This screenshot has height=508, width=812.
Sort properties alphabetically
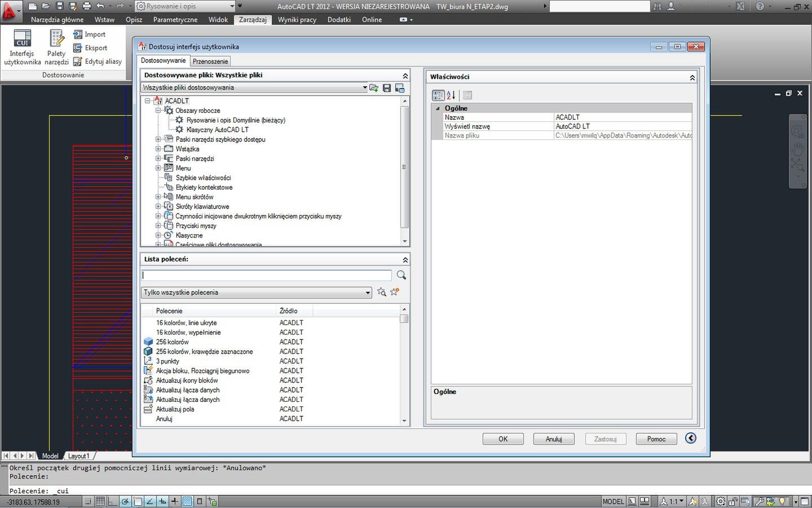[451, 95]
